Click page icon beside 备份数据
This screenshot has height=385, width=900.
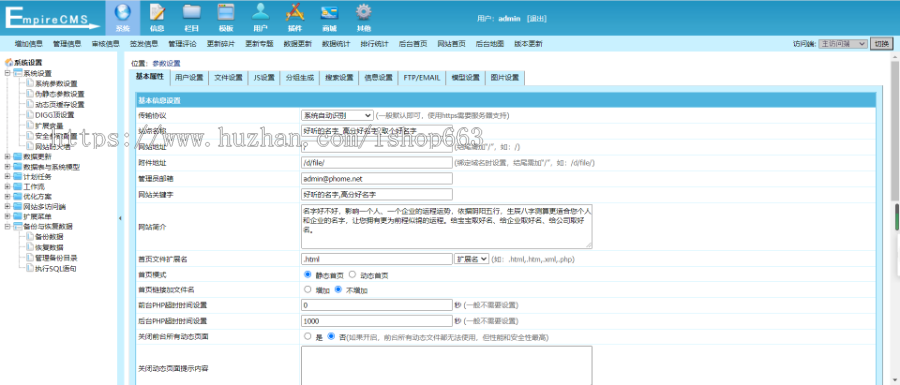[x=30, y=236]
